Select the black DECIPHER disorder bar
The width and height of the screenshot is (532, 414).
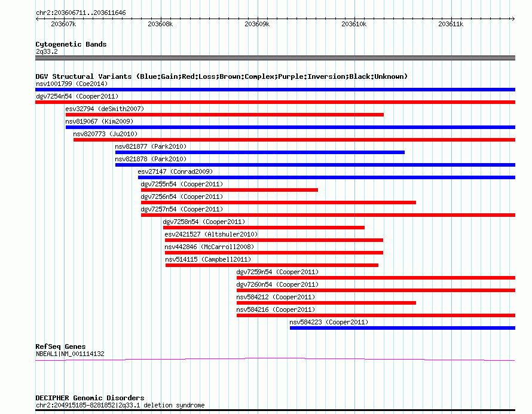(275, 410)
